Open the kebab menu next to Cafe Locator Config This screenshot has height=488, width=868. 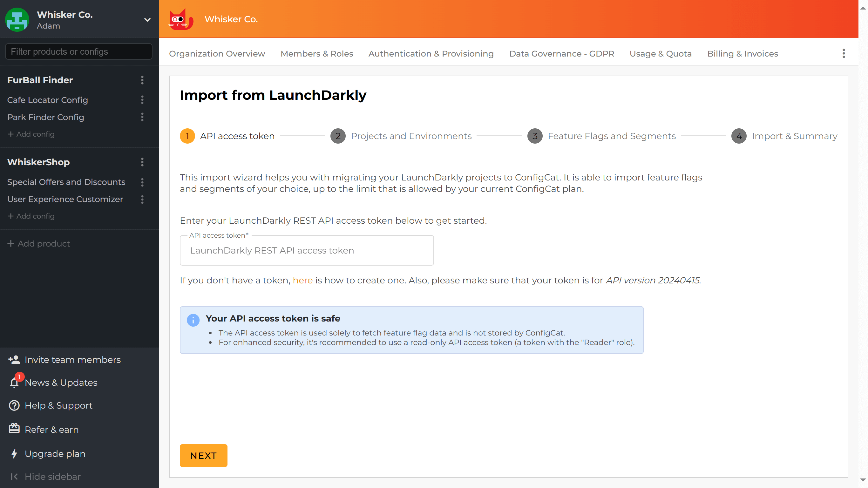(x=143, y=100)
